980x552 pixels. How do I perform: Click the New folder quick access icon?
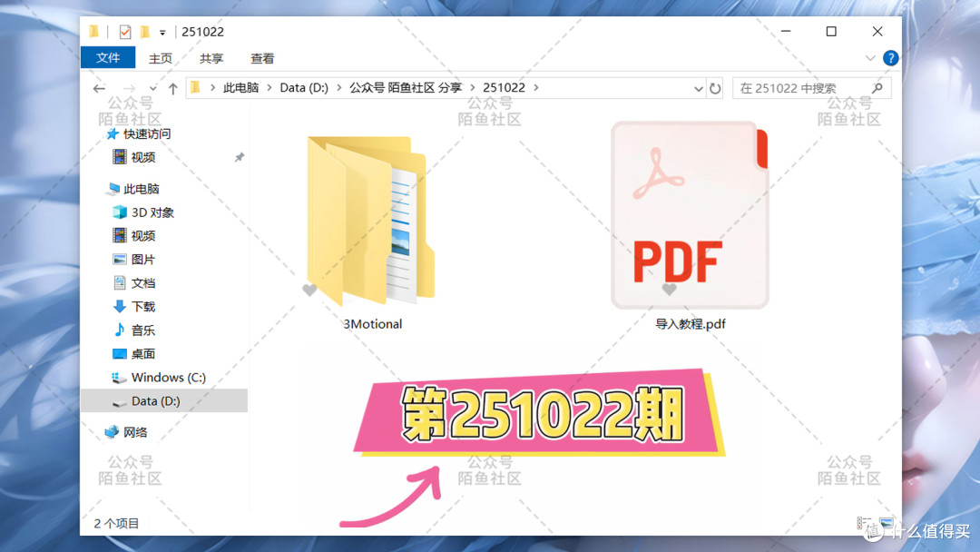pyautogui.click(x=145, y=31)
